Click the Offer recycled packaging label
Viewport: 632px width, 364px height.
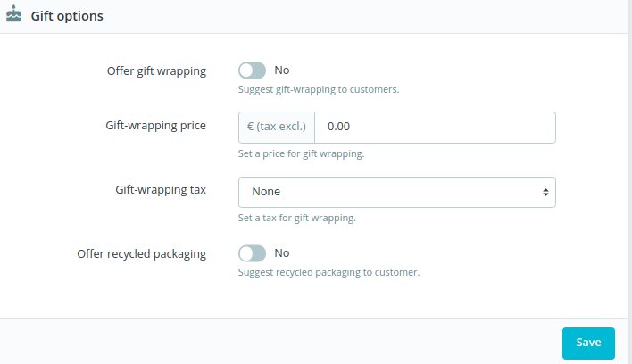141,254
